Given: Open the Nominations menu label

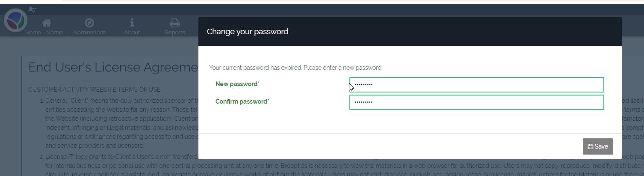Looking at the screenshot, I should (89, 33).
